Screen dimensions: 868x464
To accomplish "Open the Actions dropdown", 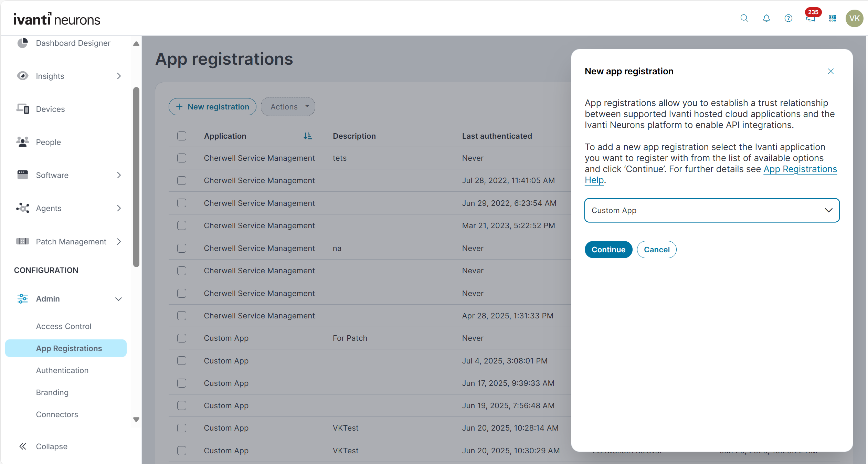I will point(288,107).
